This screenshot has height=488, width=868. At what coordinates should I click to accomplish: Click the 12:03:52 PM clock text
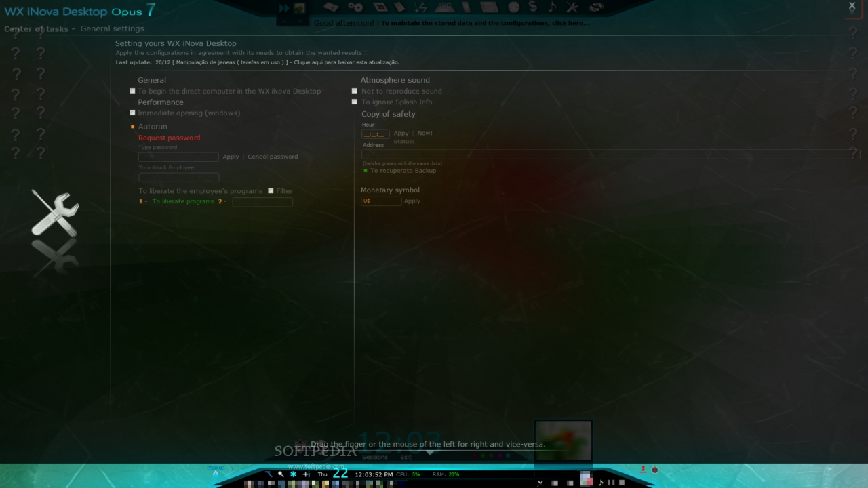click(374, 474)
